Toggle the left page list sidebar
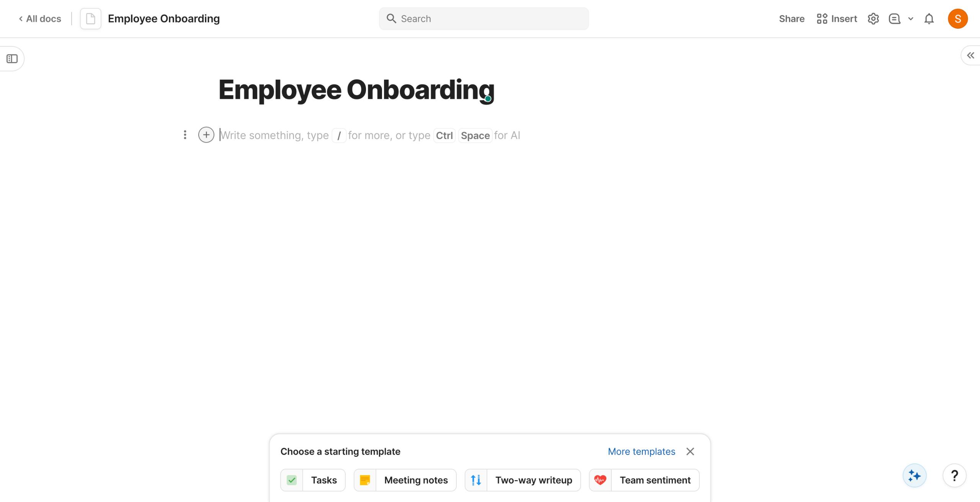The height and width of the screenshot is (502, 980). coord(12,59)
